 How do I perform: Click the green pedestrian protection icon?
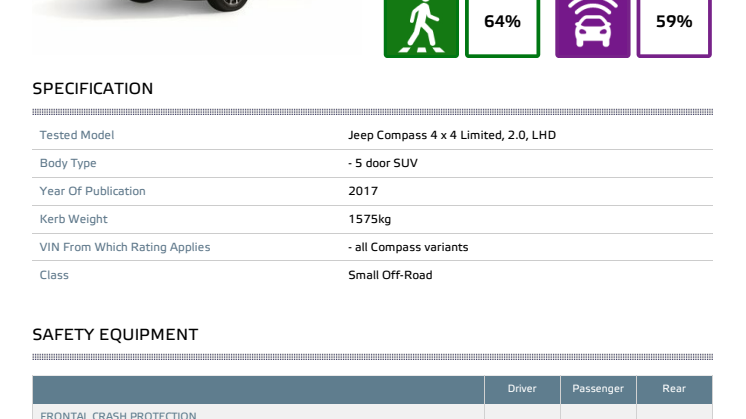(x=421, y=29)
